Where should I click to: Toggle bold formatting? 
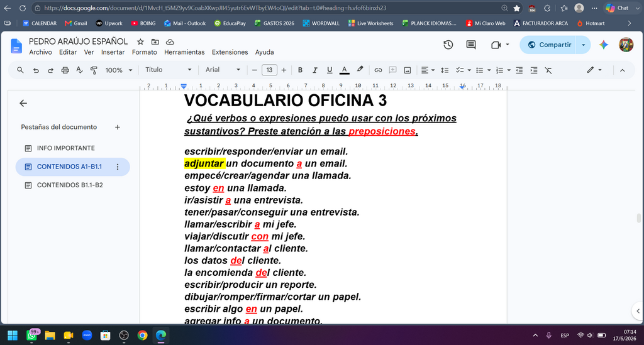pyautogui.click(x=300, y=70)
